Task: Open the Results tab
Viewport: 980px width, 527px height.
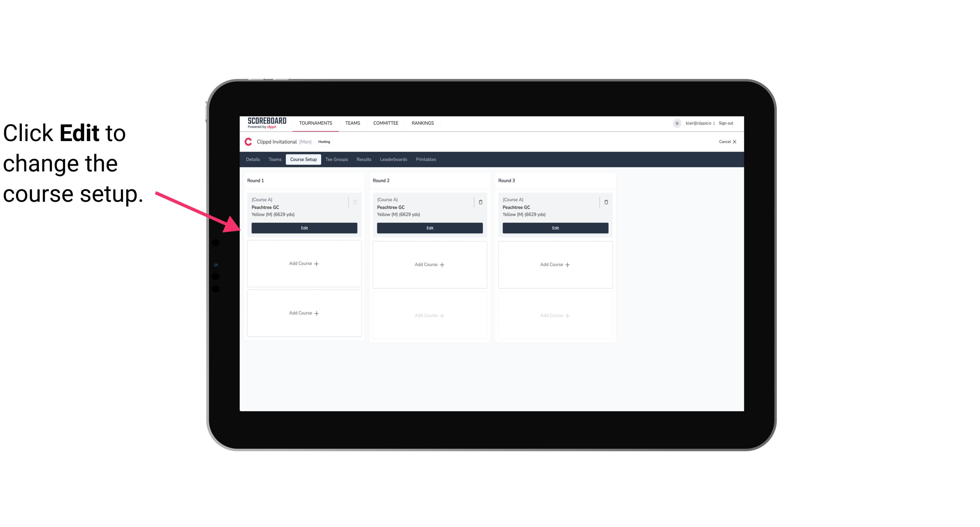Action: click(x=363, y=160)
